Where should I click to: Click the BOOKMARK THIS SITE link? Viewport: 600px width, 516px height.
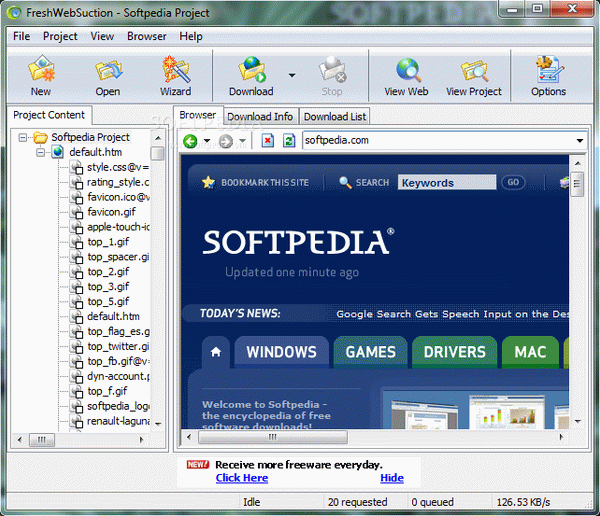coord(265,183)
